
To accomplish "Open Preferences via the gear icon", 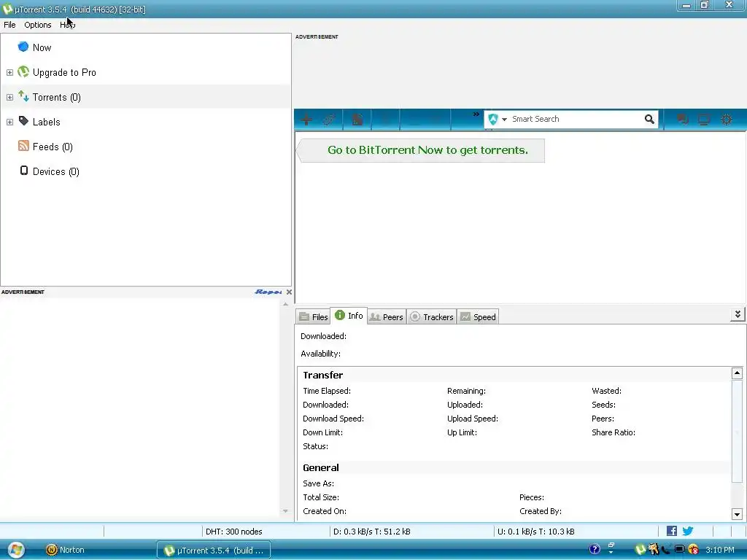I will (x=727, y=119).
